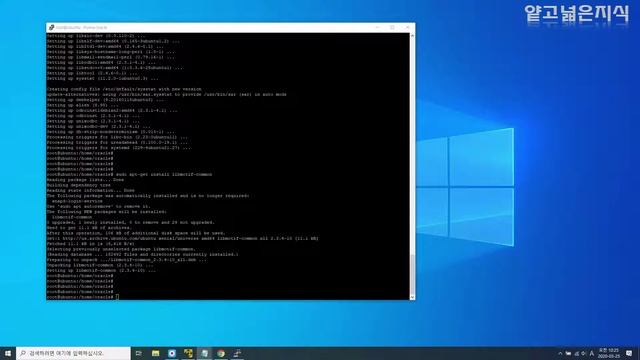Click the terminal scrollbar down arrow
640x360 pixels.
tap(412, 297)
